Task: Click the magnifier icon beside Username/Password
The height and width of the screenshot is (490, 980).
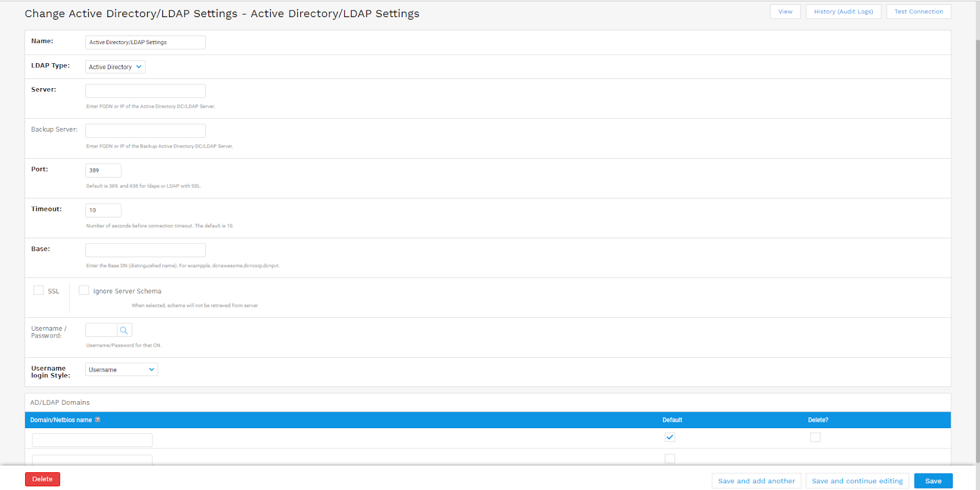Action: click(124, 330)
